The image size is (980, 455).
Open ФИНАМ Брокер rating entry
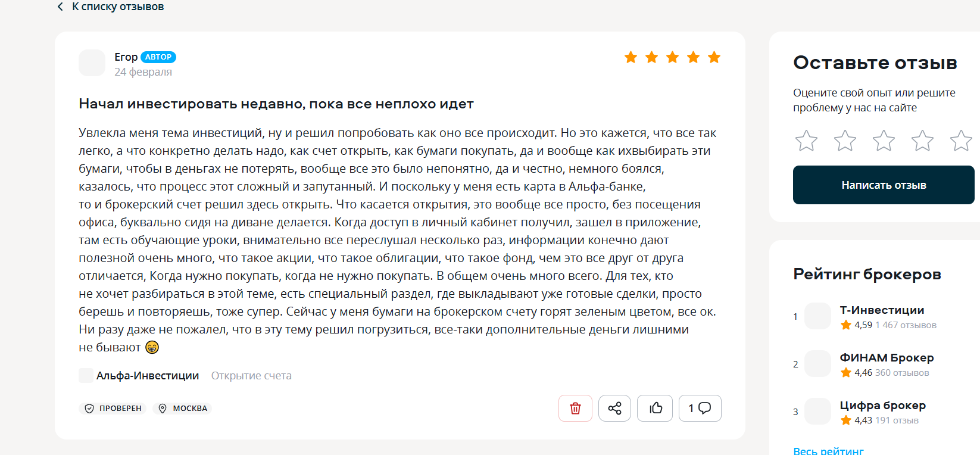[x=887, y=358]
